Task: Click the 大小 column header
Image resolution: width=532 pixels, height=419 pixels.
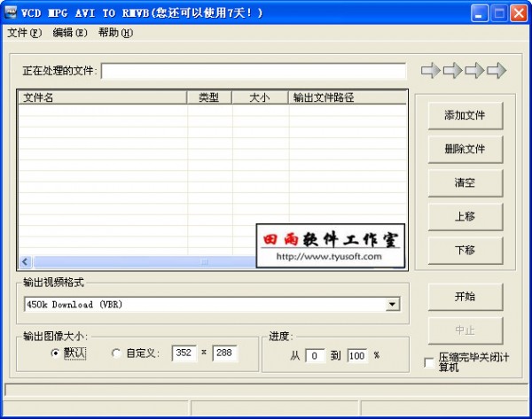Action: [x=260, y=97]
